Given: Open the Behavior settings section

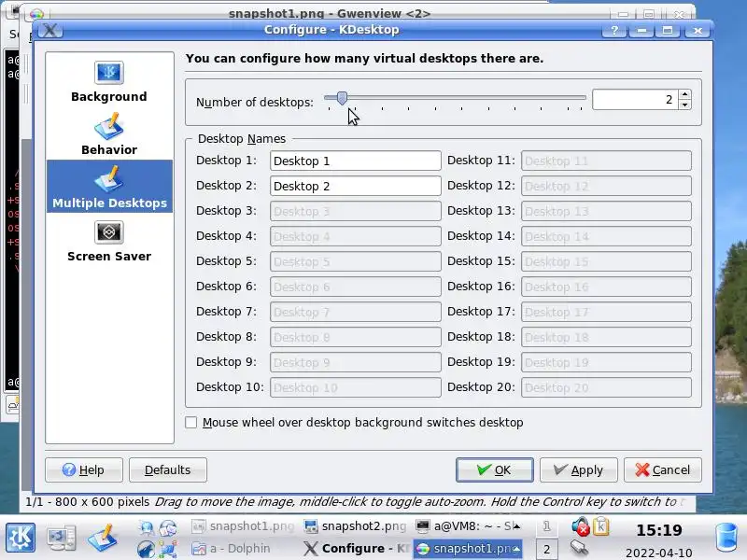Looking at the screenshot, I should click(x=109, y=133).
